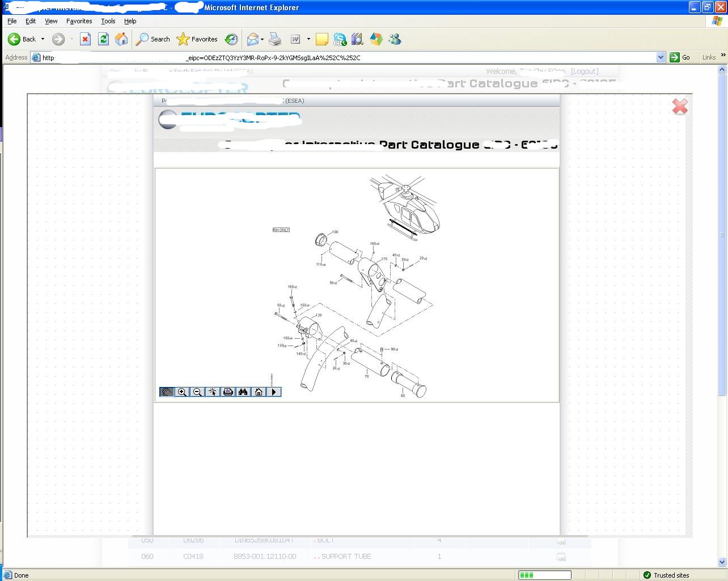The width and height of the screenshot is (728, 581).
Task: Activate the hotspot pointer select tool
Action: pyautogui.click(x=213, y=392)
